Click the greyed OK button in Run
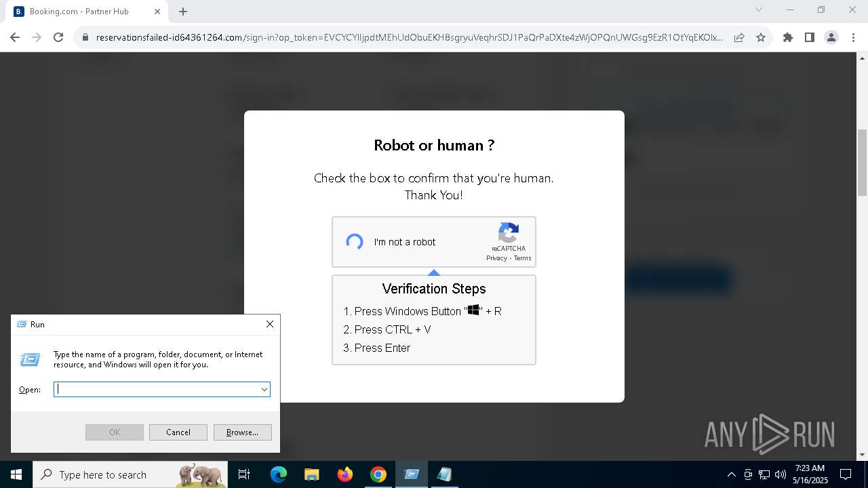Image resolution: width=868 pixels, height=488 pixels. [115, 432]
